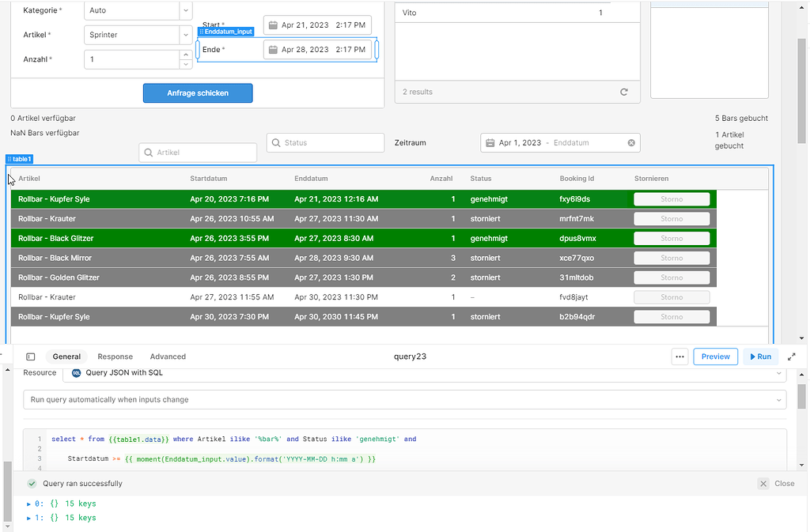The image size is (810, 532).
Task: Toggle the bottom panel layout icon
Action: click(x=30, y=357)
